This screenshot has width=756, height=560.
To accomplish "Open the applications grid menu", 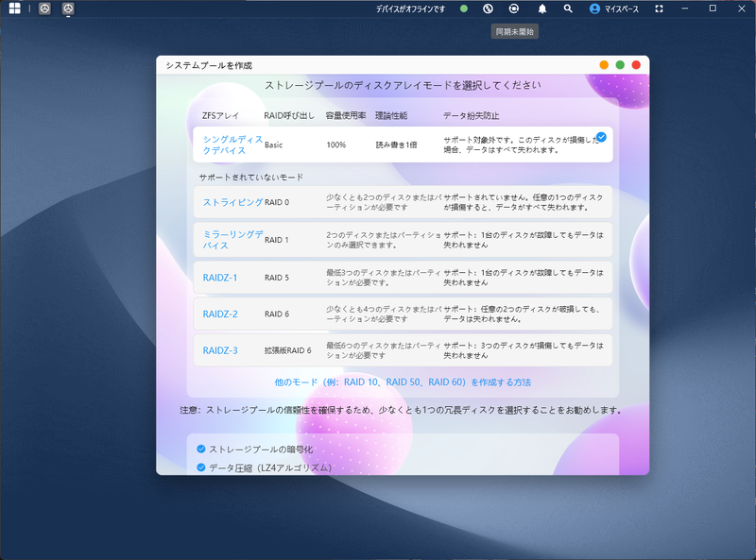I will pyautogui.click(x=13, y=8).
